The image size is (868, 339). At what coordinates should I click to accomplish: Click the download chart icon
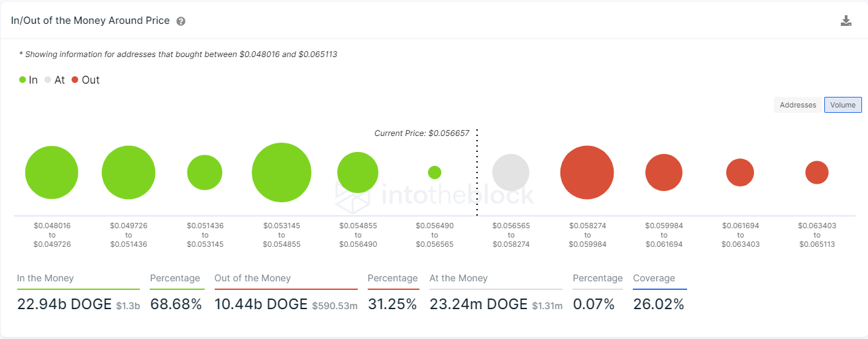point(845,21)
